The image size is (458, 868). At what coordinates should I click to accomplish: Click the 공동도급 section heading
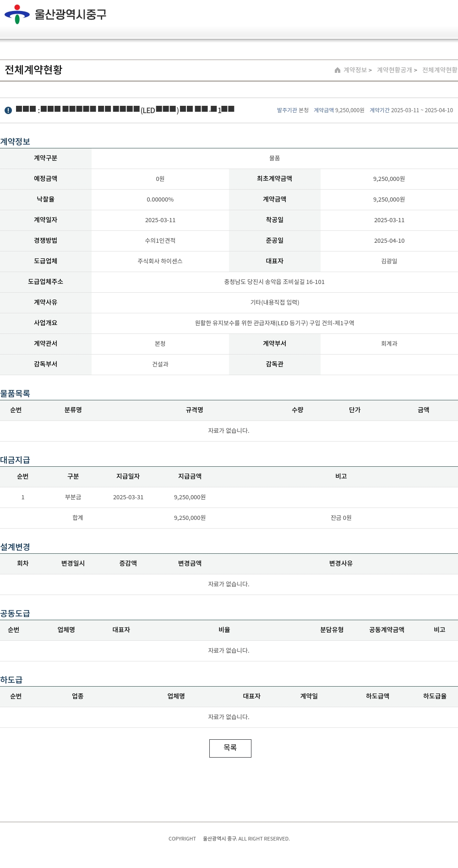coord(15,613)
